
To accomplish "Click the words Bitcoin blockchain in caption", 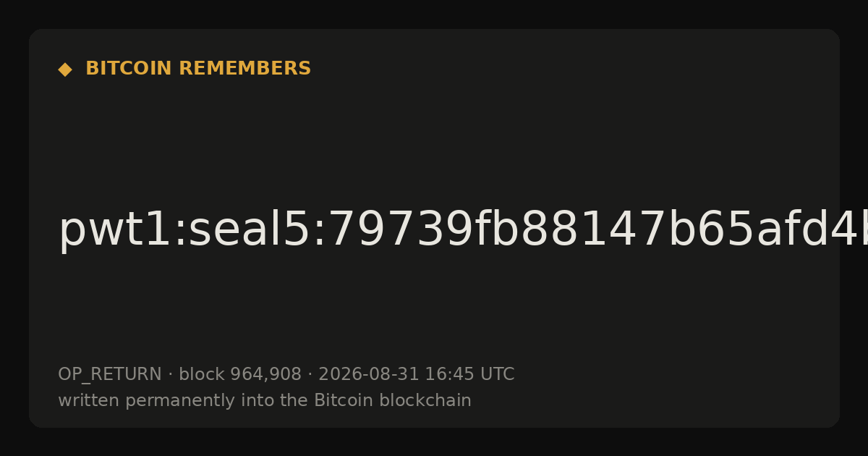I will click(x=393, y=400).
